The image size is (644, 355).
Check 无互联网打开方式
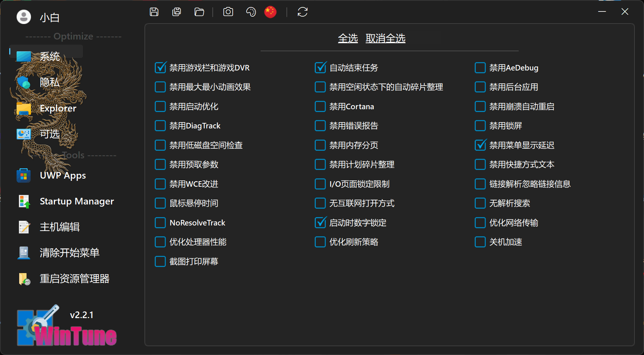pos(320,203)
